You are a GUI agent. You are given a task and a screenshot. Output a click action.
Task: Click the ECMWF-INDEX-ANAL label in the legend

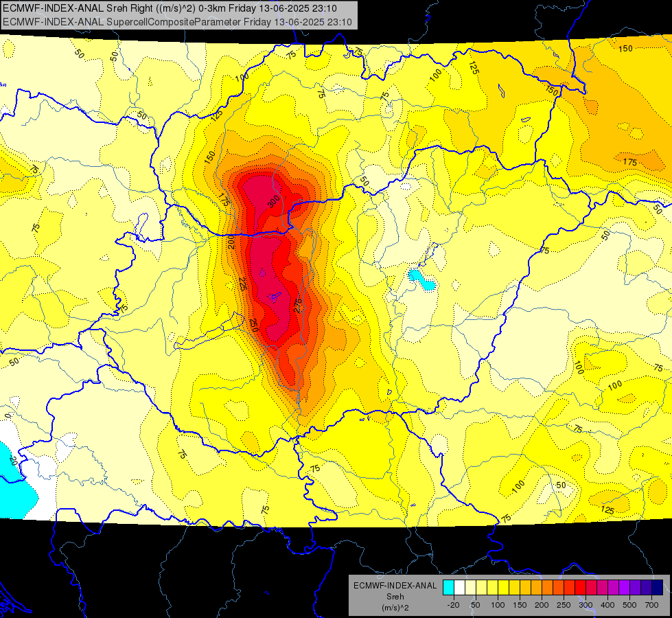(x=395, y=586)
